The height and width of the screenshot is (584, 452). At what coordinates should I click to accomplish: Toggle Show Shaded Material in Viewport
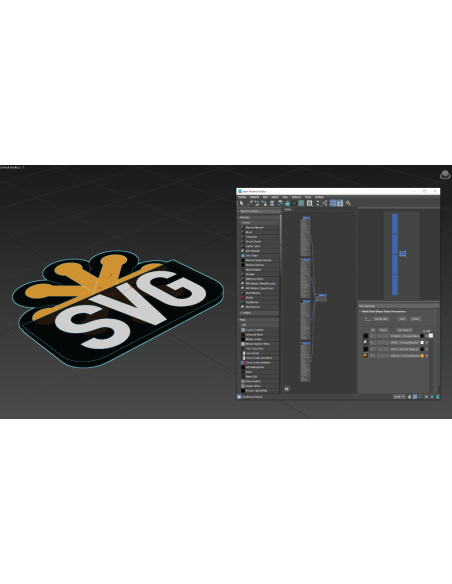(294, 203)
